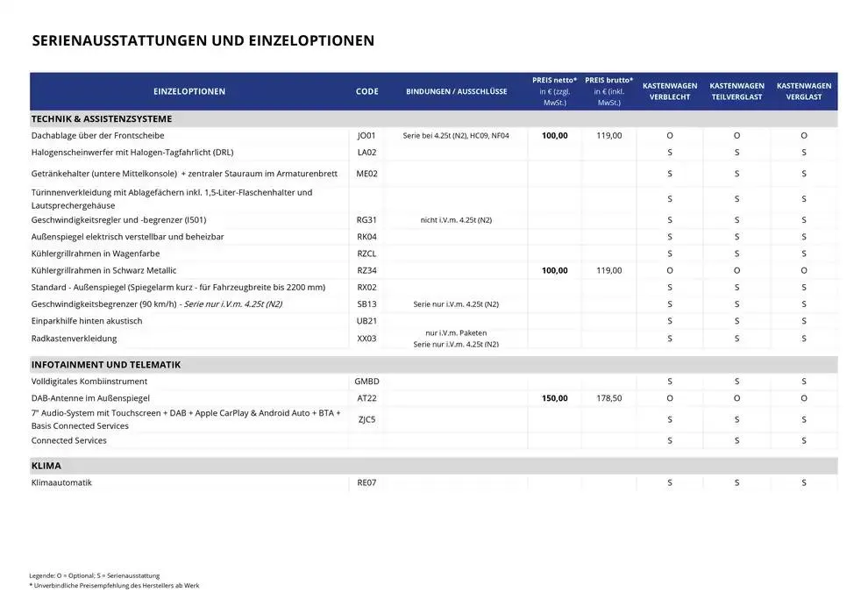Select the KLIMA section heading
The width and height of the screenshot is (868, 614).
pos(46,466)
